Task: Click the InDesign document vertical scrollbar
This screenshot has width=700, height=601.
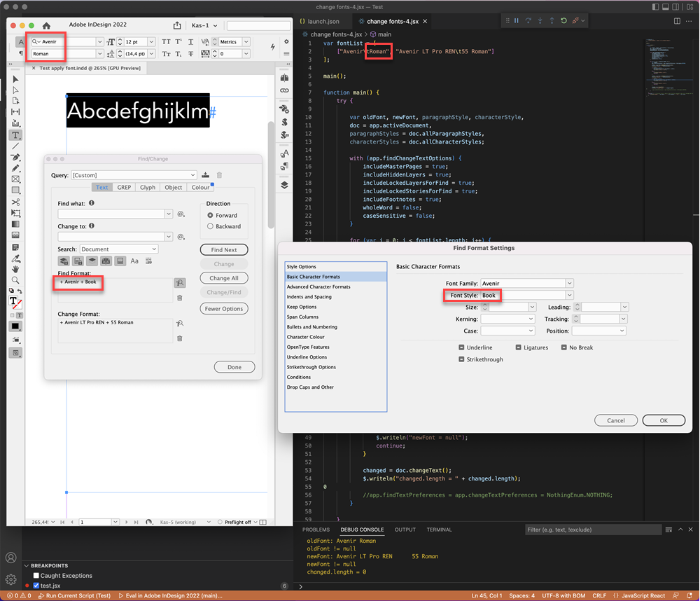Action: [271, 174]
